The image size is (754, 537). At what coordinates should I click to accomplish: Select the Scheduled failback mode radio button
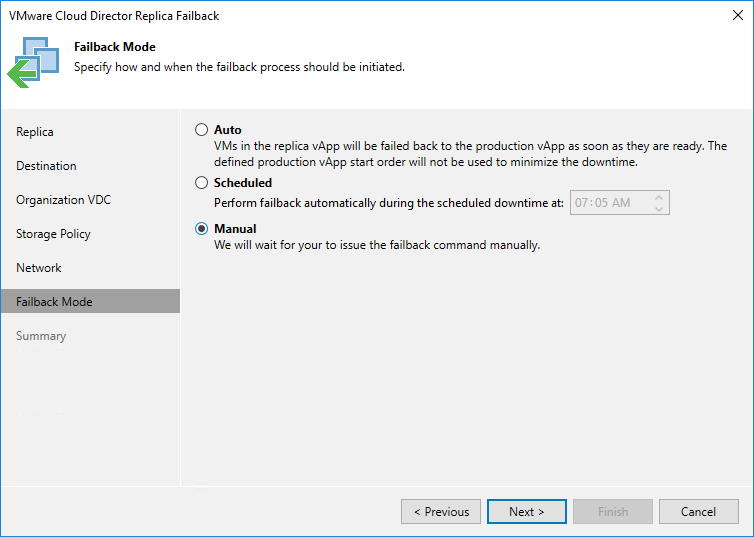tap(201, 183)
